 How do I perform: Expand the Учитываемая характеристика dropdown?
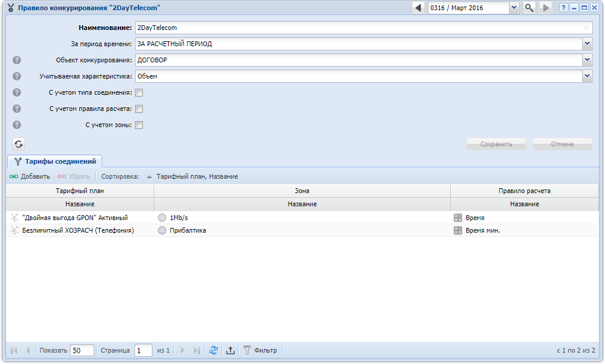point(587,76)
